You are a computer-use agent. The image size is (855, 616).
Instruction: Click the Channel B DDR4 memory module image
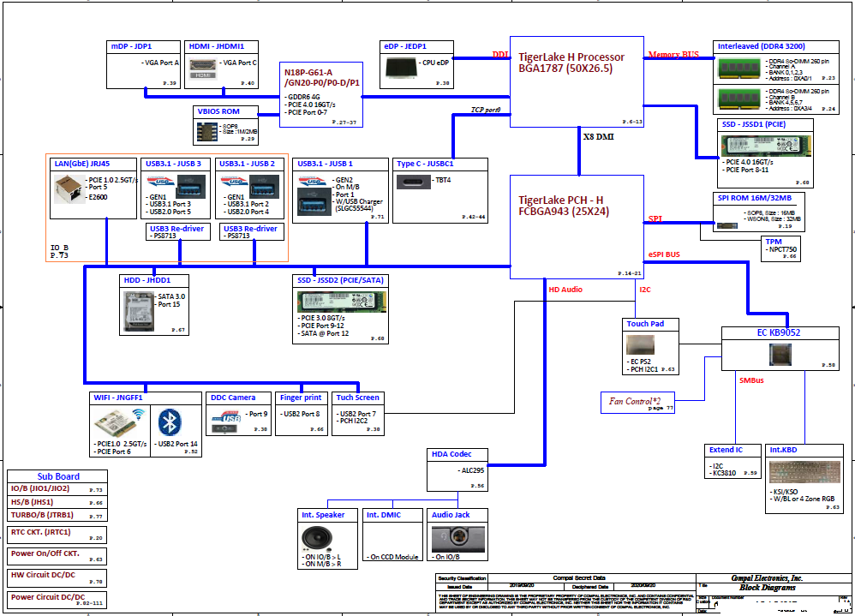(x=739, y=99)
